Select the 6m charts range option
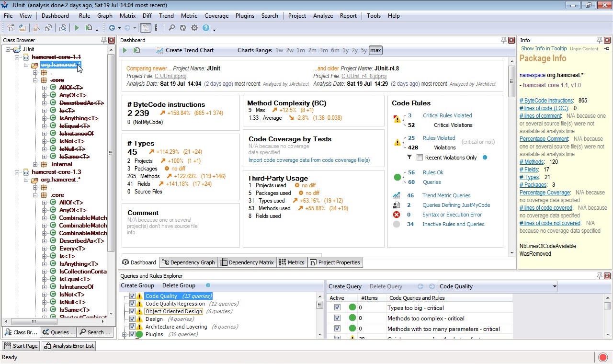 tap(335, 50)
